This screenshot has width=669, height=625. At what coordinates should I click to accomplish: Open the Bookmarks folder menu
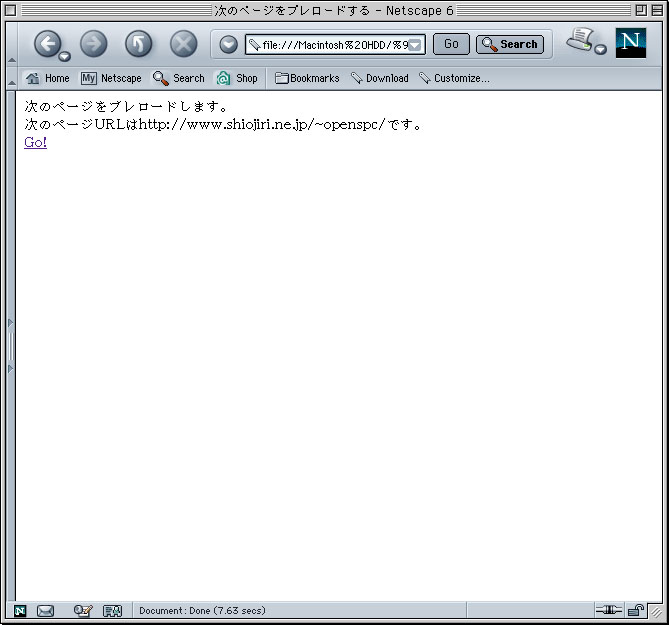pos(307,78)
